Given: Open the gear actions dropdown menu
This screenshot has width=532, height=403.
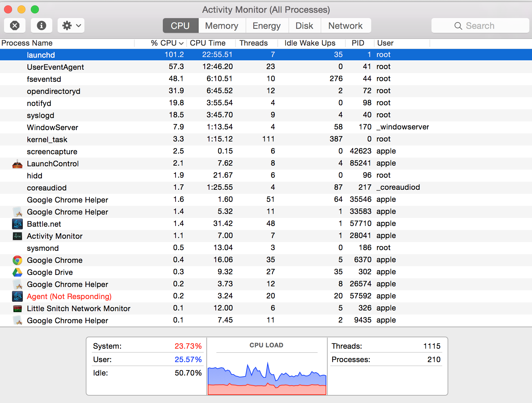Looking at the screenshot, I should pos(71,25).
